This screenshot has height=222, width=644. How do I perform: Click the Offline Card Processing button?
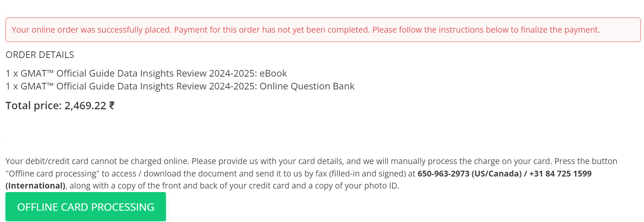(86, 207)
